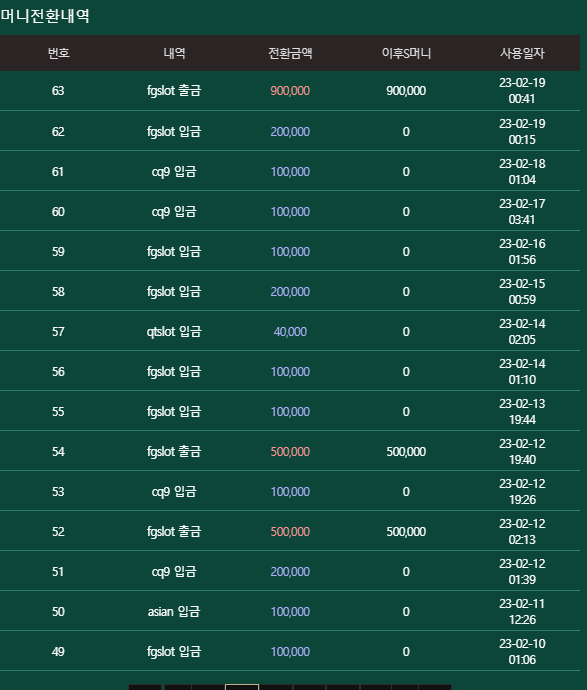587x690 pixels.
Task: Click 'fgslot 입금' in row 62
Action: click(174, 132)
